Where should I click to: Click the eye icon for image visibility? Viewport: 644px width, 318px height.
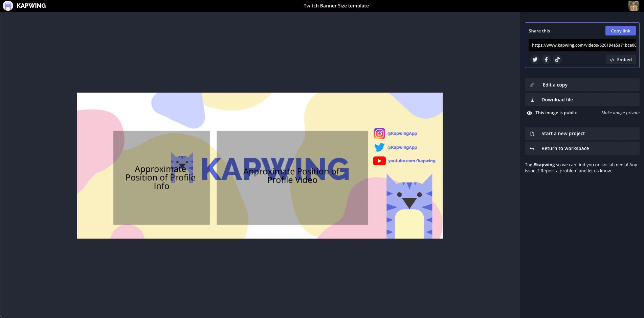tap(529, 113)
